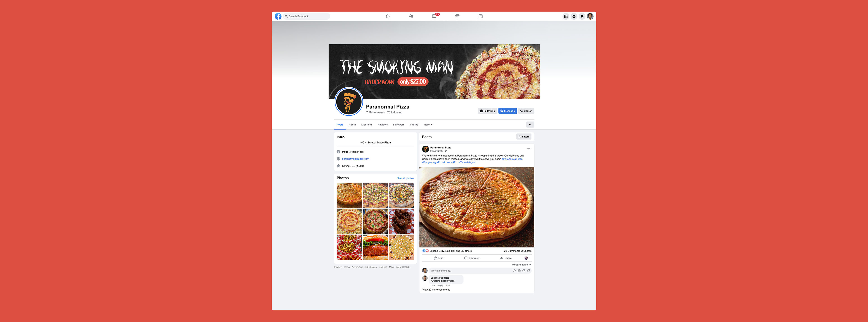The width and height of the screenshot is (868, 322).
Task: Go to the Home feed icon
Action: [x=387, y=16]
